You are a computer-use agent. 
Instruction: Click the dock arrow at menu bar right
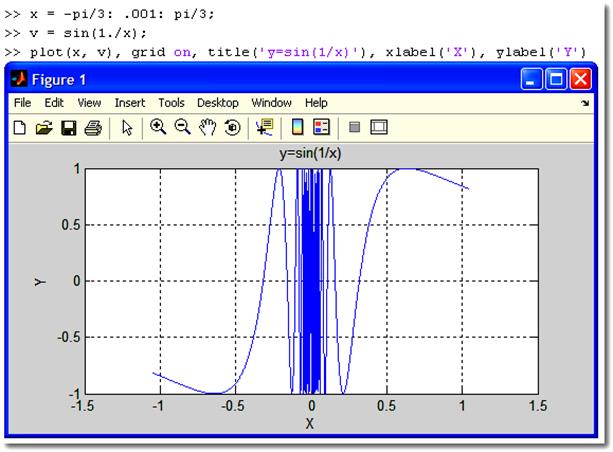(584, 103)
